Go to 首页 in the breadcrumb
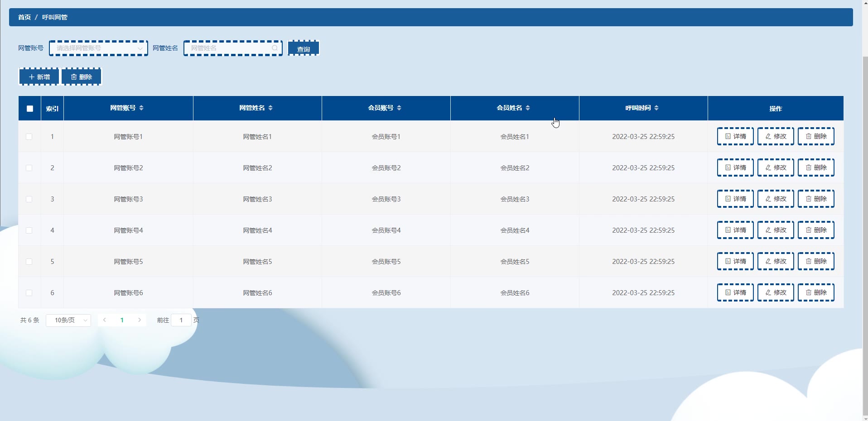Viewport: 868px width, 421px height. pos(24,17)
